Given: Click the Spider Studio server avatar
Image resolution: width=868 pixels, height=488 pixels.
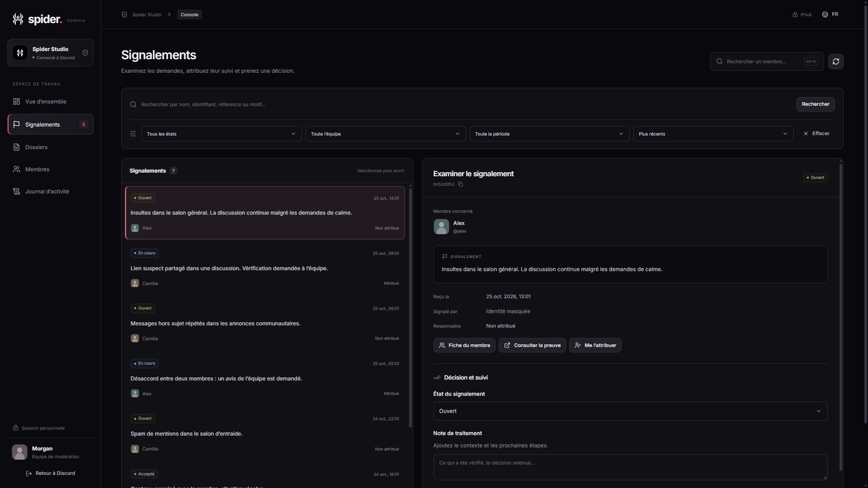Looking at the screenshot, I should 20,53.
